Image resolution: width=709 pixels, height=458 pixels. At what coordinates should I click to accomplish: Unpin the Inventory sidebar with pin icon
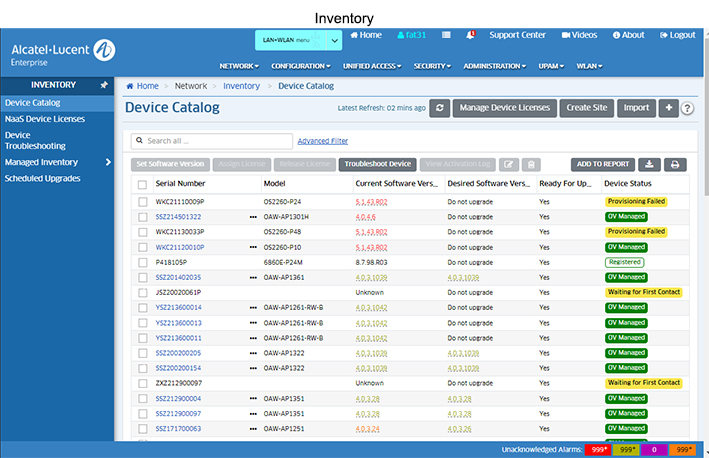(x=104, y=86)
